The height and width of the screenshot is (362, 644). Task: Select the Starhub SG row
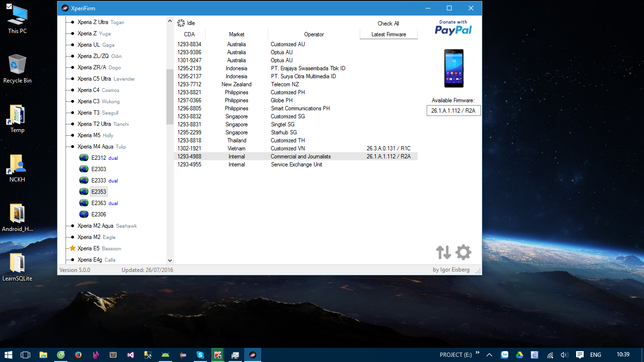click(x=296, y=132)
